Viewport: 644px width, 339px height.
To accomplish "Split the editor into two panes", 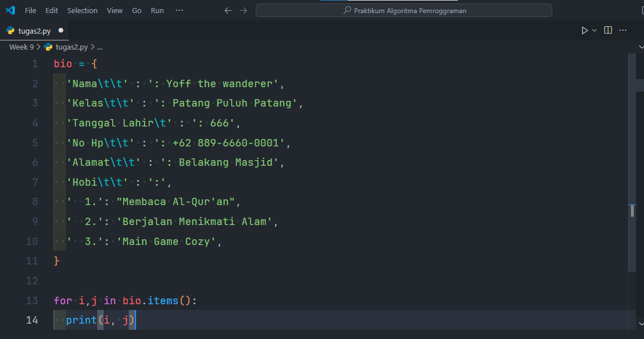I will tap(608, 30).
